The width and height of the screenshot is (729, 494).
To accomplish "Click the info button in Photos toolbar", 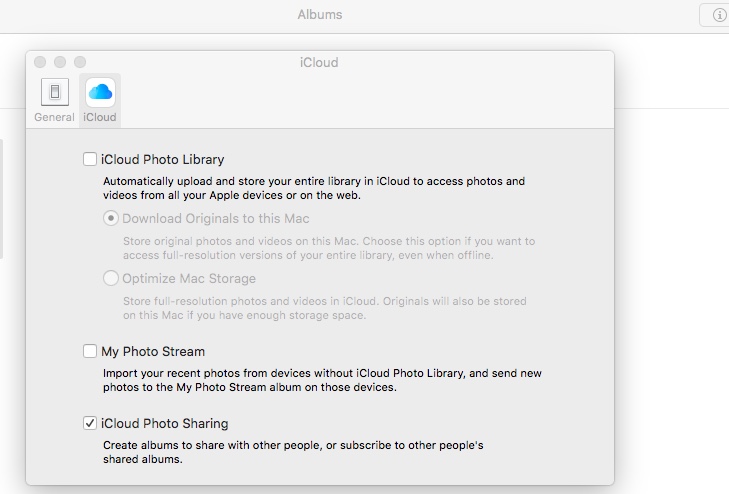I will point(718,15).
